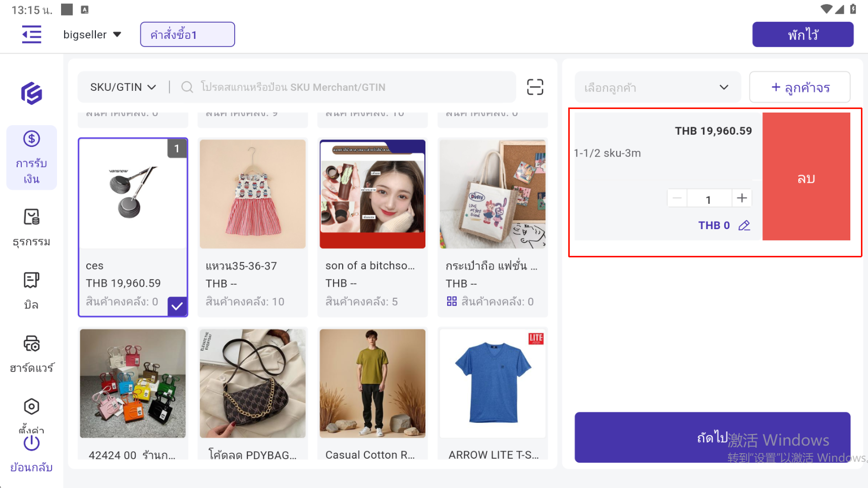Open ฮาร์ดแวร์ hardware in sidebar
Viewport: 868px width, 488px height.
[x=31, y=354]
